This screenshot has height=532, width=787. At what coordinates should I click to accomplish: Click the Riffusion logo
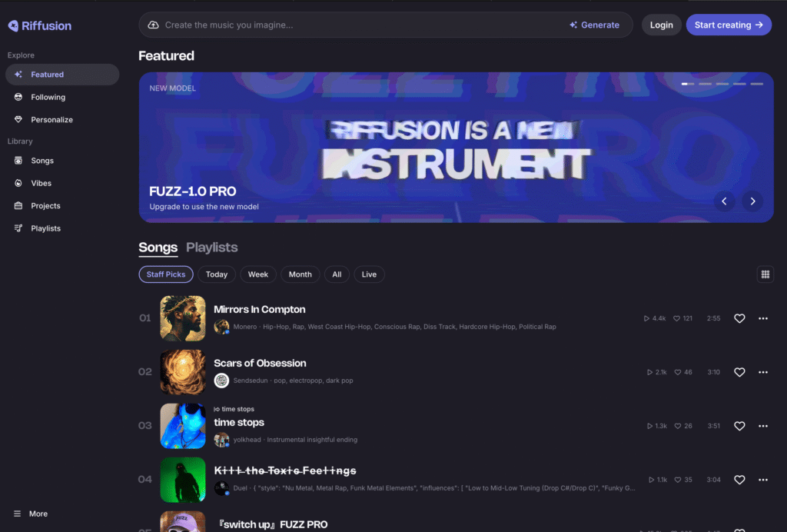[40, 25]
